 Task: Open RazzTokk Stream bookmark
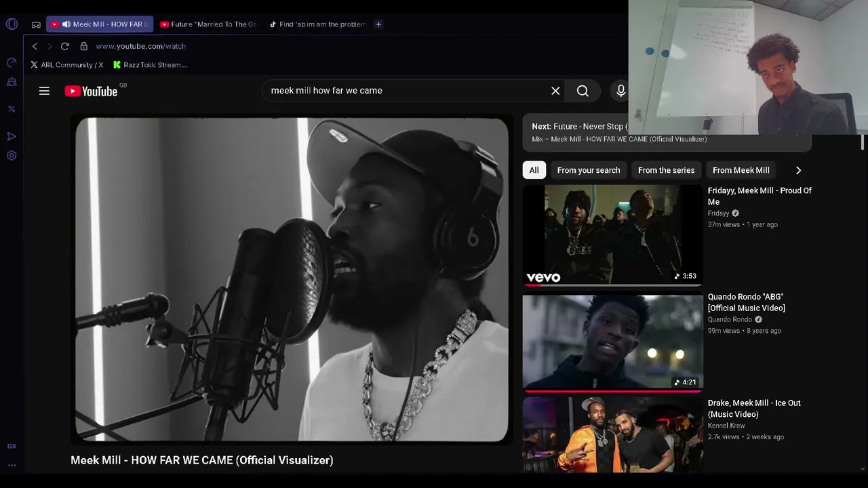click(150, 65)
